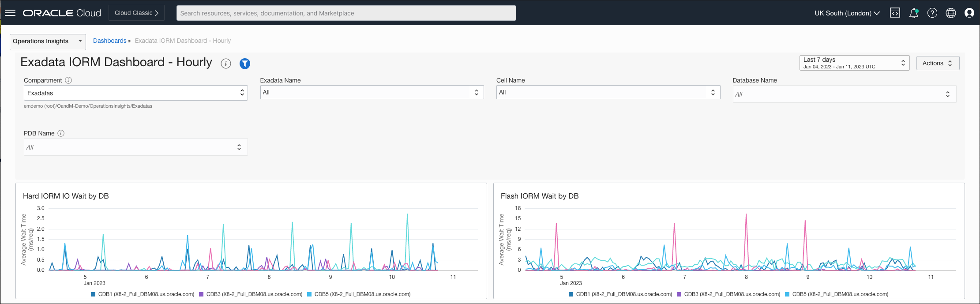The height and width of the screenshot is (304, 980).
Task: Expand the Operations Insights service menu
Action: pos(48,41)
